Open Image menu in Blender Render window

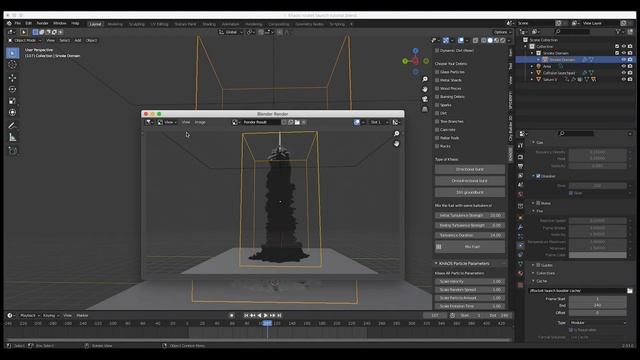click(x=200, y=122)
